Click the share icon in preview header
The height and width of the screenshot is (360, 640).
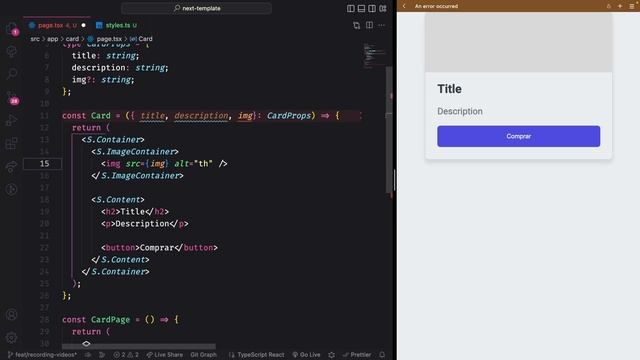[609, 6]
